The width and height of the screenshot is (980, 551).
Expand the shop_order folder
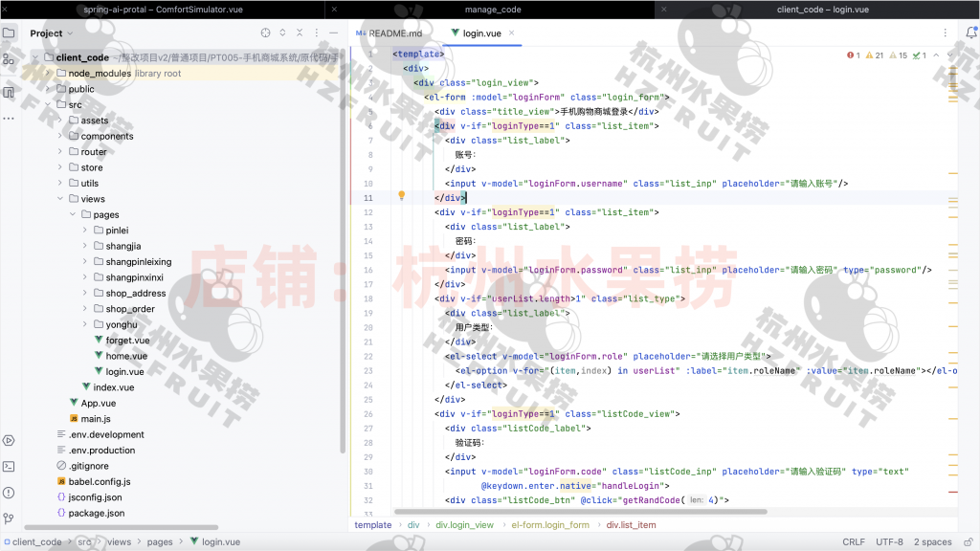(x=85, y=309)
